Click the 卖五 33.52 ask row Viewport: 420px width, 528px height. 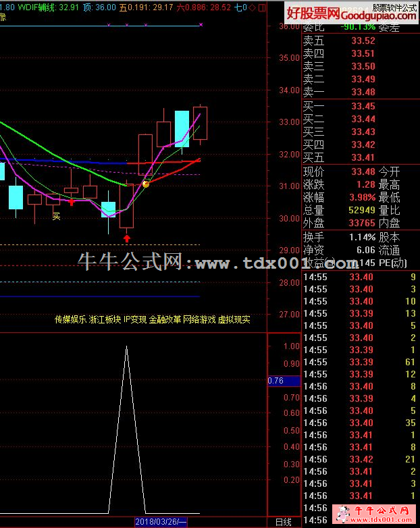(339, 41)
